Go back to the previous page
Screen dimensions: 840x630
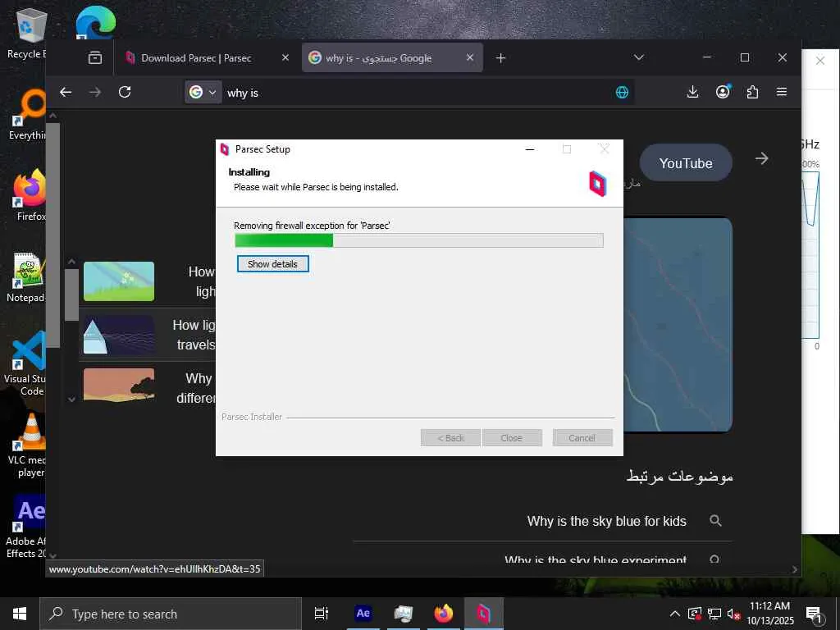(x=66, y=92)
